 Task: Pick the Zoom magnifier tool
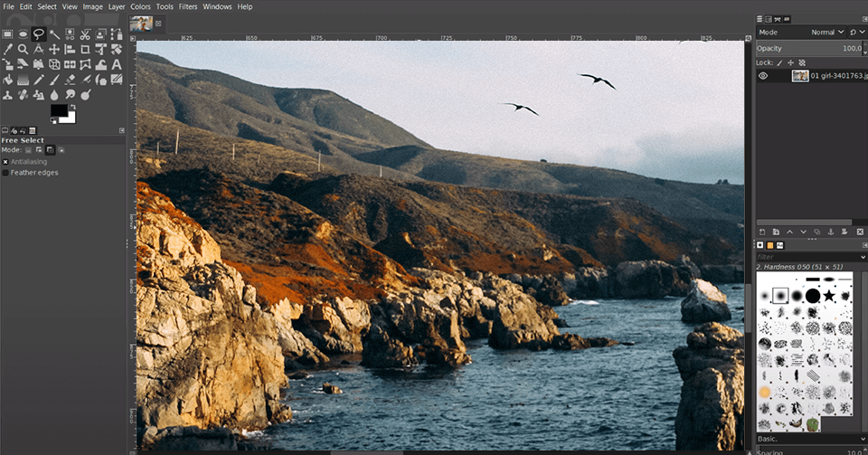[x=23, y=50]
